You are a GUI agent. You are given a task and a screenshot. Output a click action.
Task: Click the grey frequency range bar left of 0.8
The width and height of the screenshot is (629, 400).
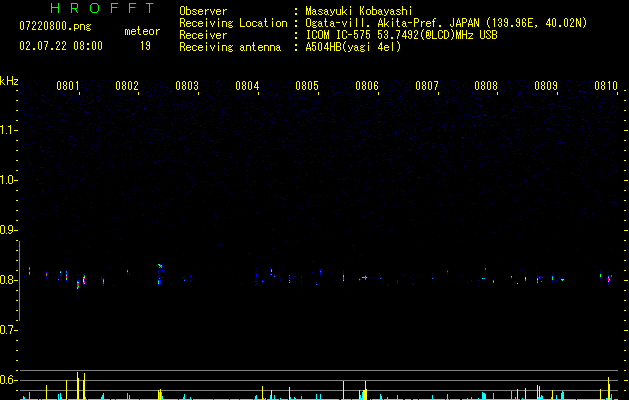click(19, 281)
